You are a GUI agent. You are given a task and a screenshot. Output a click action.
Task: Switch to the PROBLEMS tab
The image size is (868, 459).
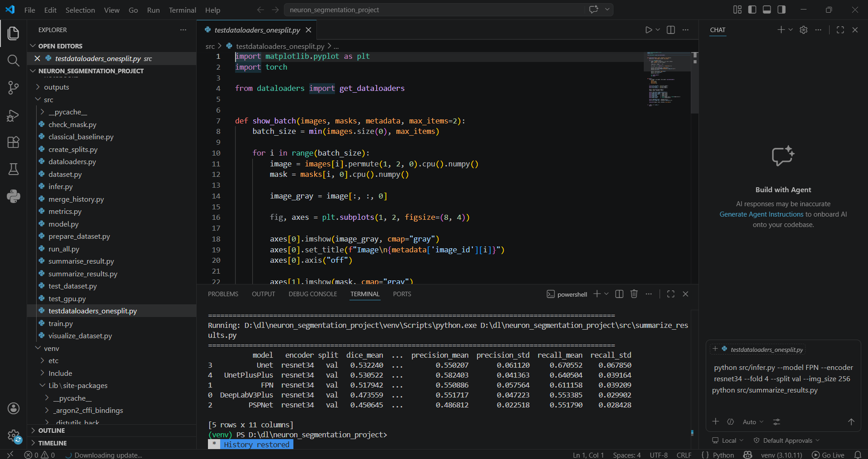tap(223, 294)
